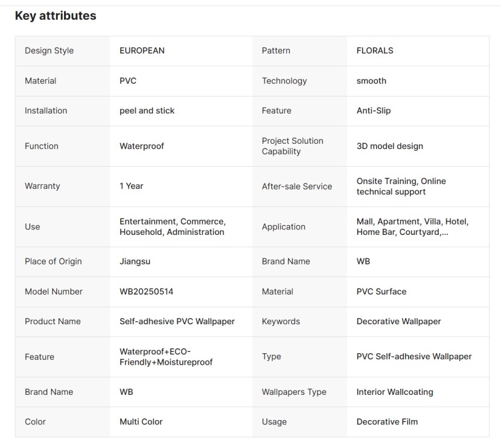501x448 pixels.
Task: Select the Waterproof function value
Action: coord(141,146)
